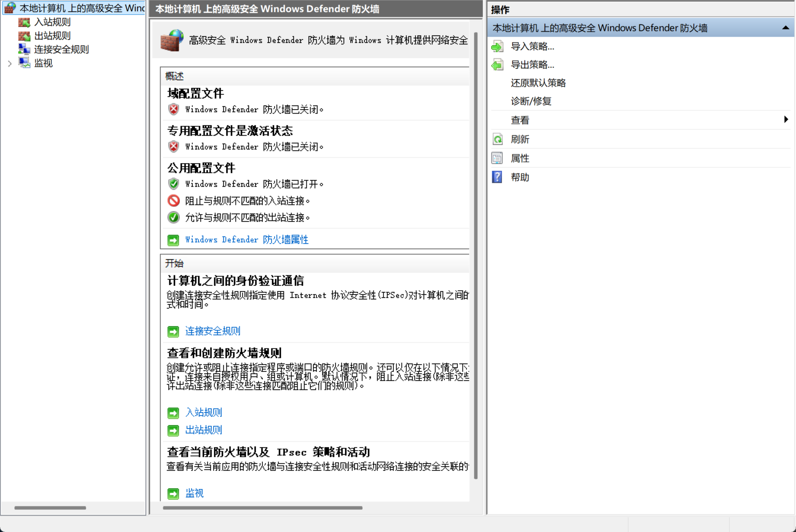Open Windows Defender 防火墙属性 link

pyautogui.click(x=247, y=240)
